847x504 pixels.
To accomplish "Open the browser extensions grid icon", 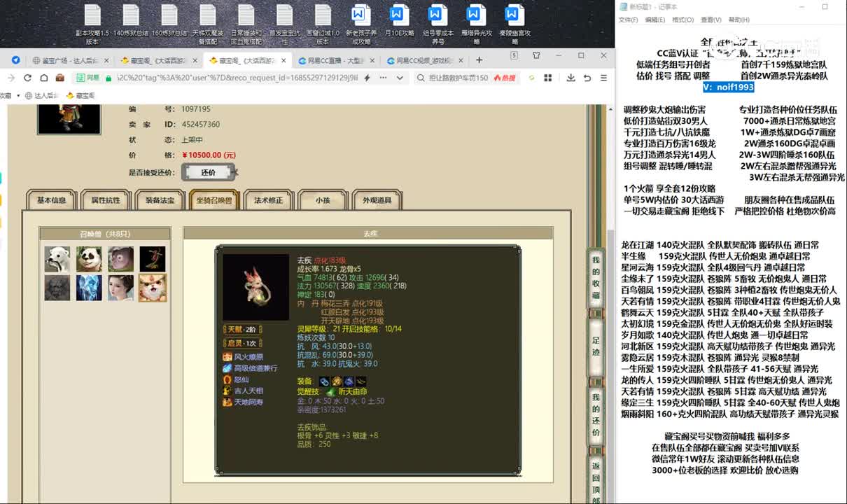I will click(x=549, y=78).
